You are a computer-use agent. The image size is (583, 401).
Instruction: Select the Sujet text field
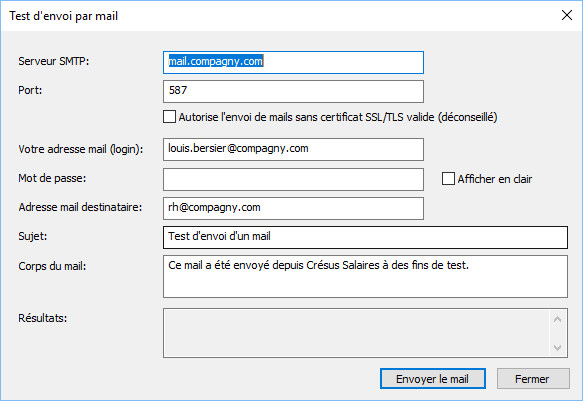(x=365, y=237)
